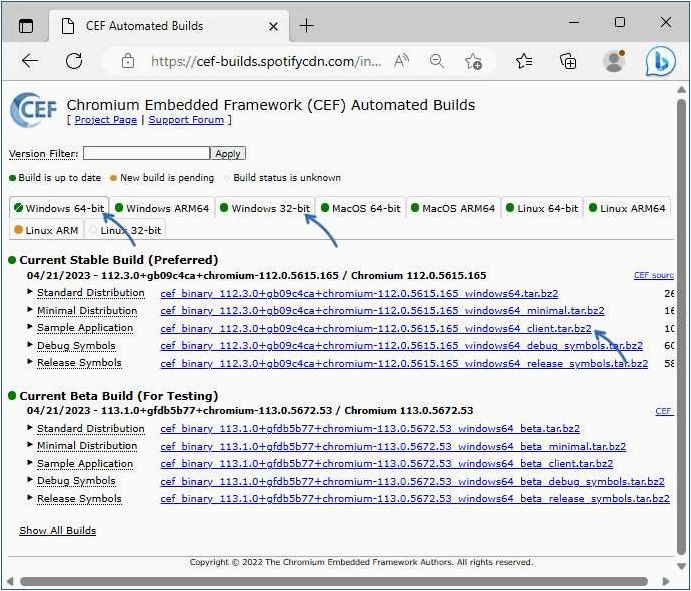
Task: Download stable windows64.tar.bz2 standard file
Action: point(359,293)
